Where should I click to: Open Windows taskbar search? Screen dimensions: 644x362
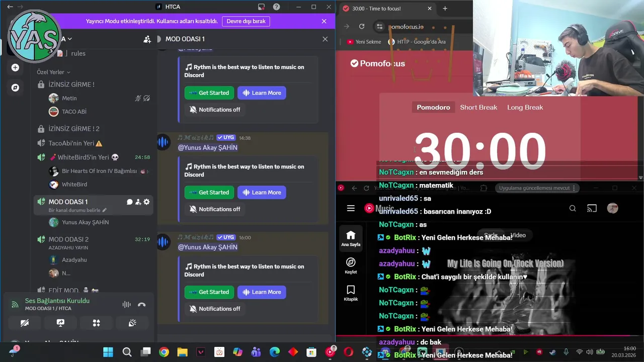[x=127, y=352]
